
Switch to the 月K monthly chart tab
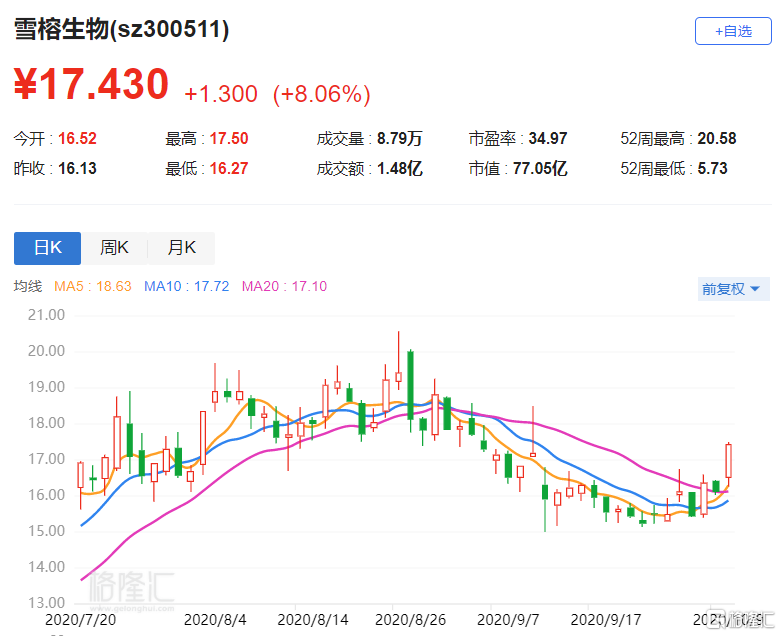181,248
